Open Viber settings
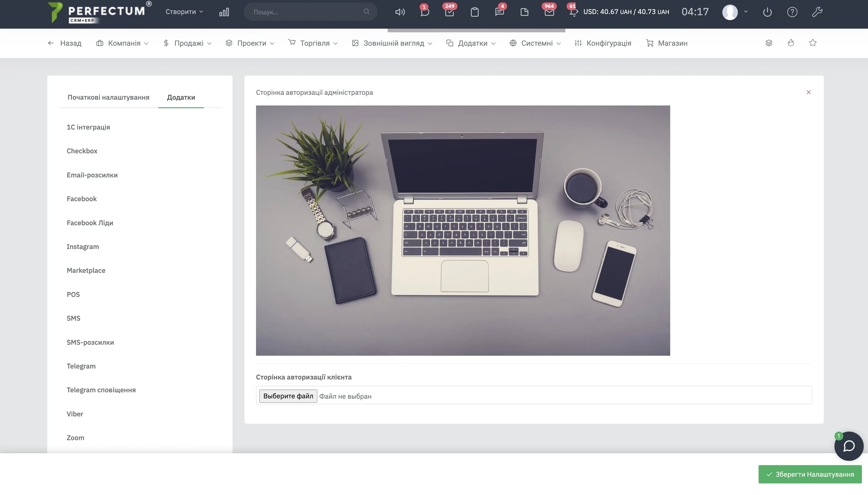The width and height of the screenshot is (868, 495). point(75,414)
